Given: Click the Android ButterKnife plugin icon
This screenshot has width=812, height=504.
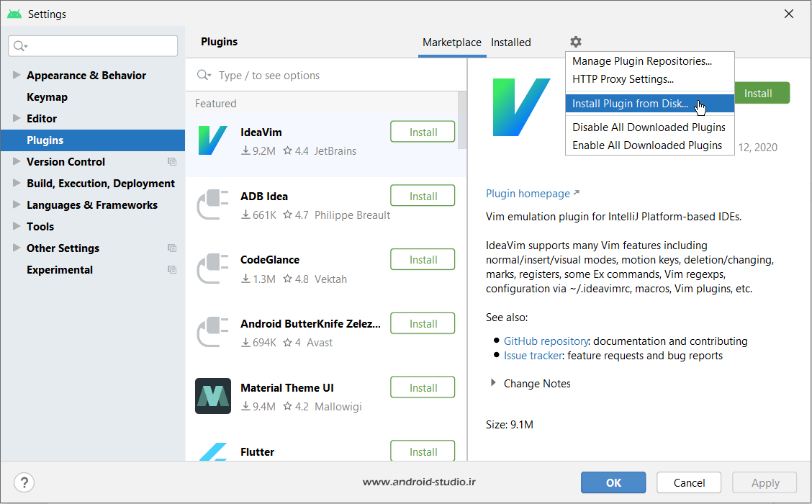Looking at the screenshot, I should click(x=213, y=333).
